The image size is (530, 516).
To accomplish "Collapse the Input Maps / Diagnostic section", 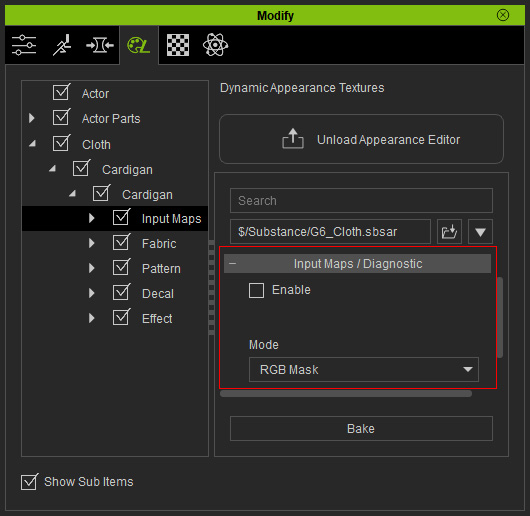I will [233, 263].
